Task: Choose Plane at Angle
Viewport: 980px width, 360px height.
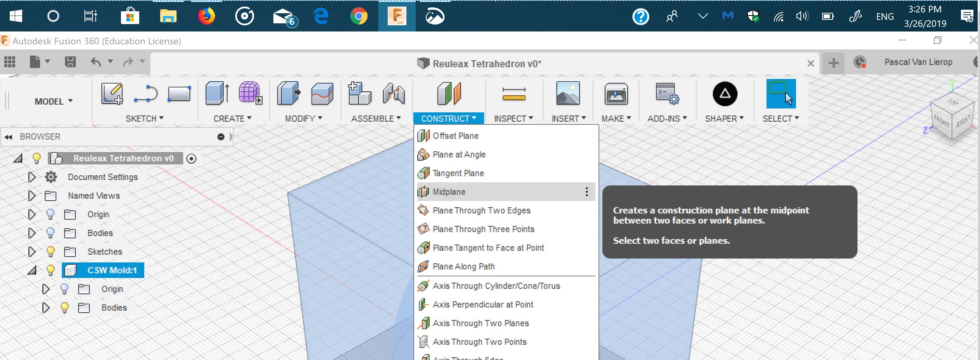Action: coord(506,154)
